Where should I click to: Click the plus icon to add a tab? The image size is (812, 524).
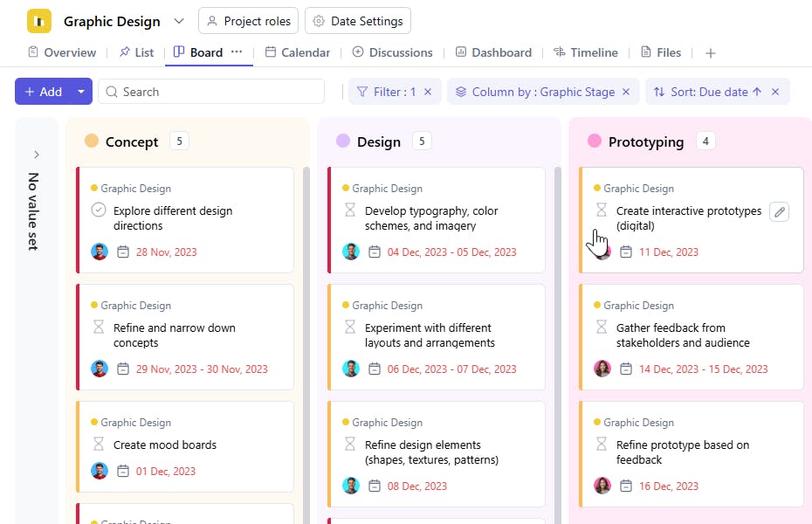click(x=711, y=53)
